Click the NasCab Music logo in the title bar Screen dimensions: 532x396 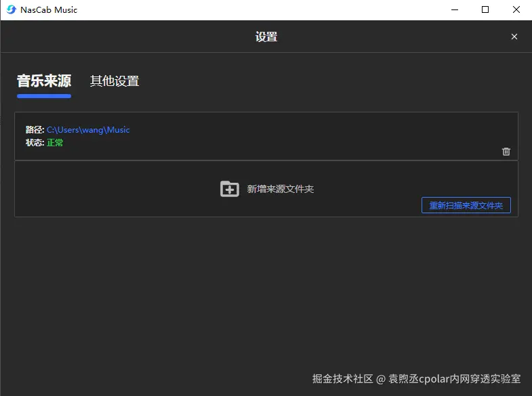(12, 10)
